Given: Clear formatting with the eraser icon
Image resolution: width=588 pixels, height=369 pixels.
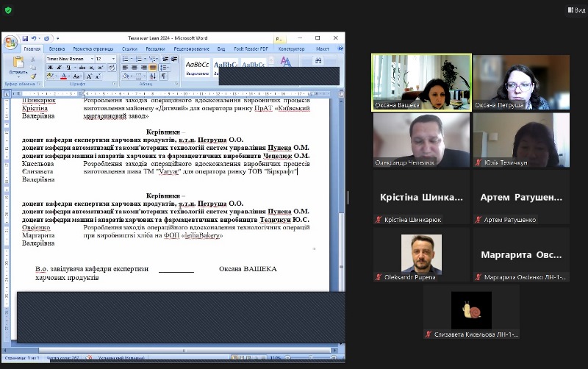Looking at the screenshot, I should click(x=112, y=68).
